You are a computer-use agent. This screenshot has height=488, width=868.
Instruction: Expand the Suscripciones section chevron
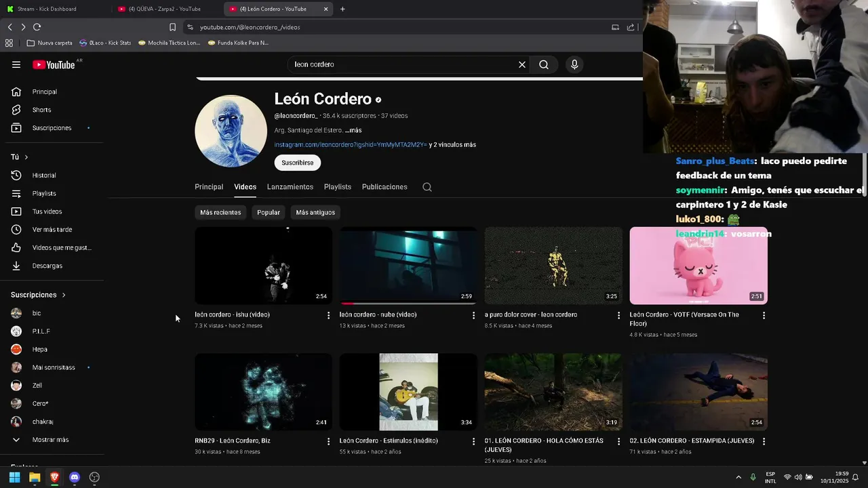pos(64,295)
